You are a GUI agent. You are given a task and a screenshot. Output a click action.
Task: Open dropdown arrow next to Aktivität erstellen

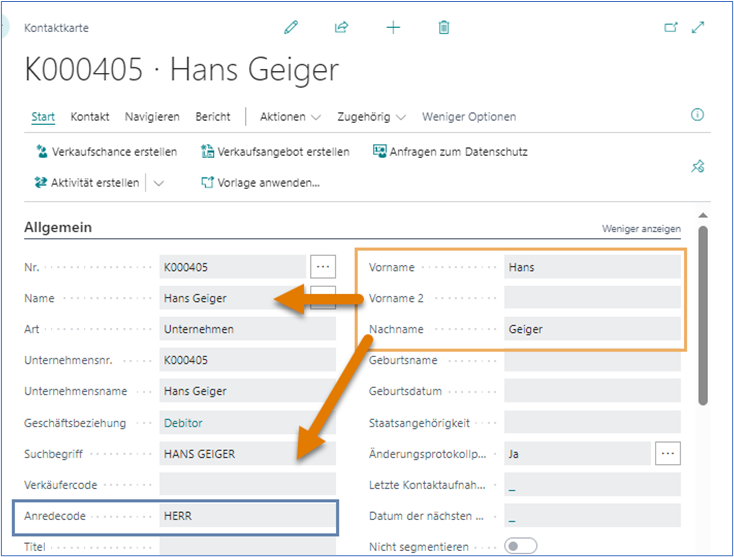tap(159, 183)
